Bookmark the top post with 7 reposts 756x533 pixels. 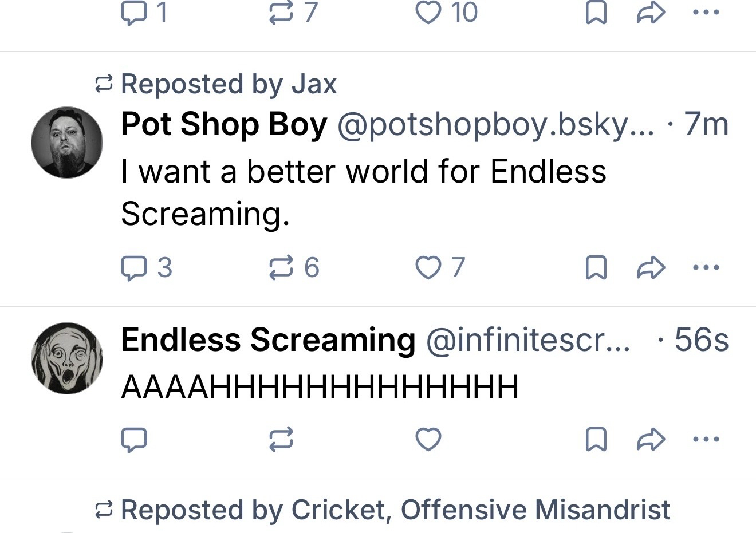click(596, 13)
